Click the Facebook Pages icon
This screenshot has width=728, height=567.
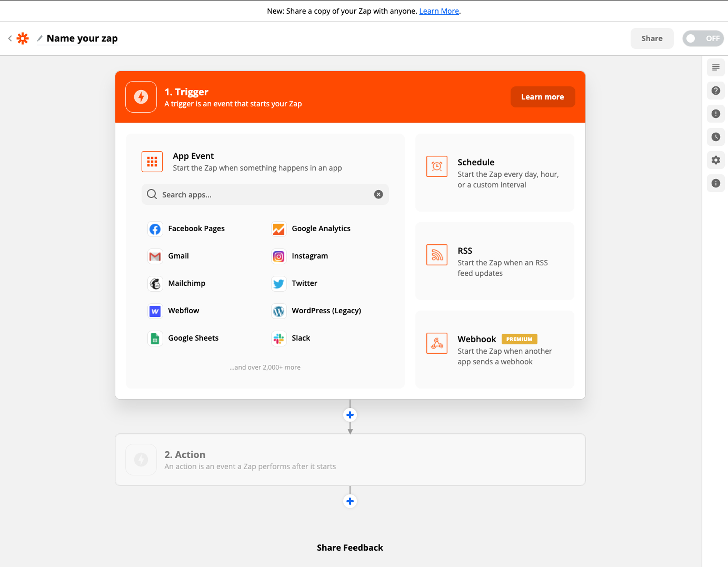click(x=155, y=229)
